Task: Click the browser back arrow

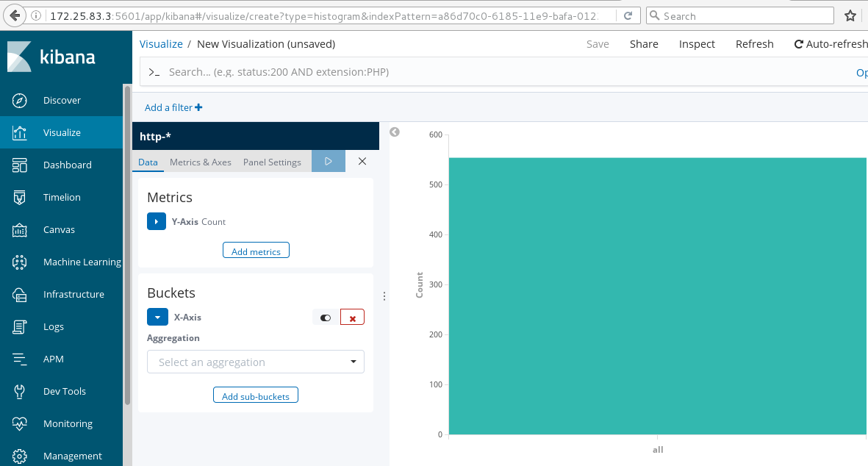Action: point(15,15)
